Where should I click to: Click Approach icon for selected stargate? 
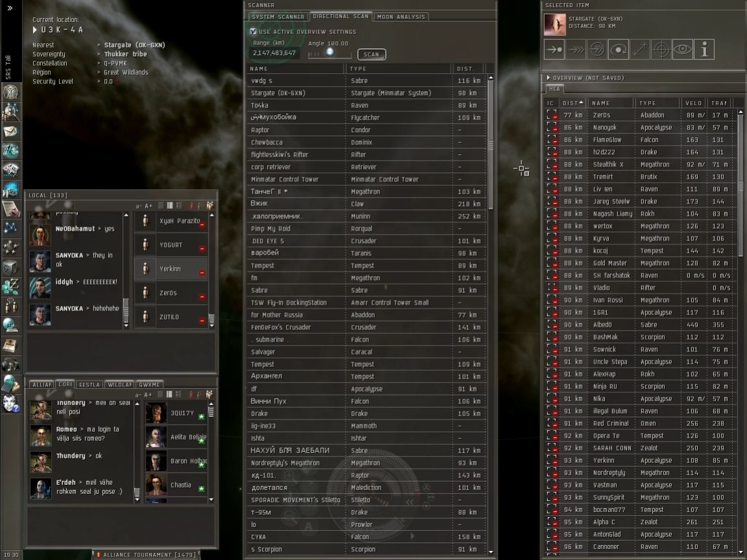554,49
